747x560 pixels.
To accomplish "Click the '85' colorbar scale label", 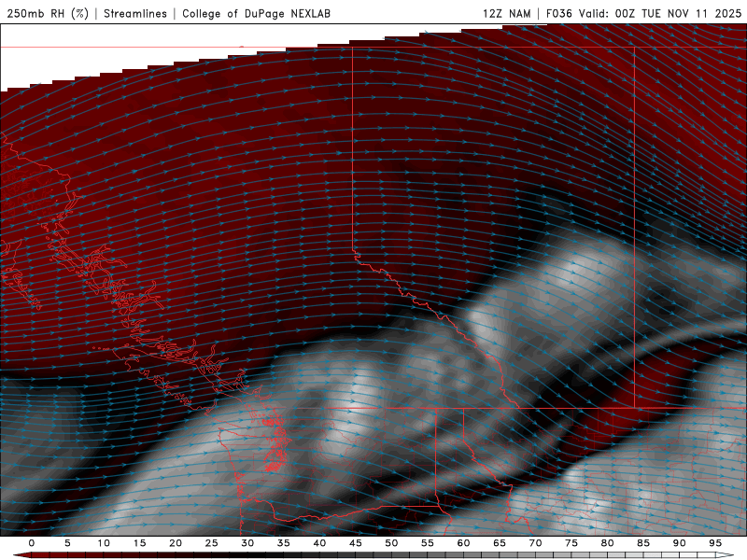I will (x=643, y=543).
